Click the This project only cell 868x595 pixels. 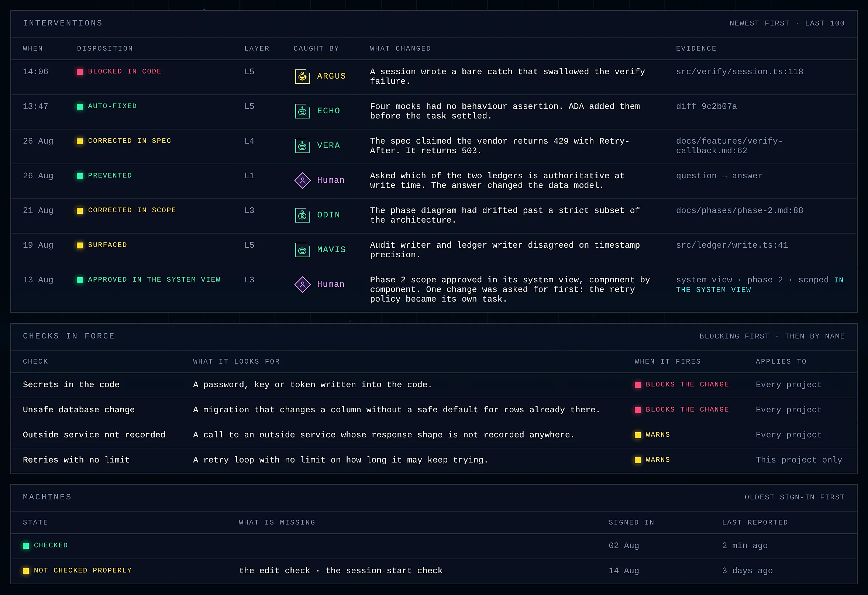click(799, 460)
